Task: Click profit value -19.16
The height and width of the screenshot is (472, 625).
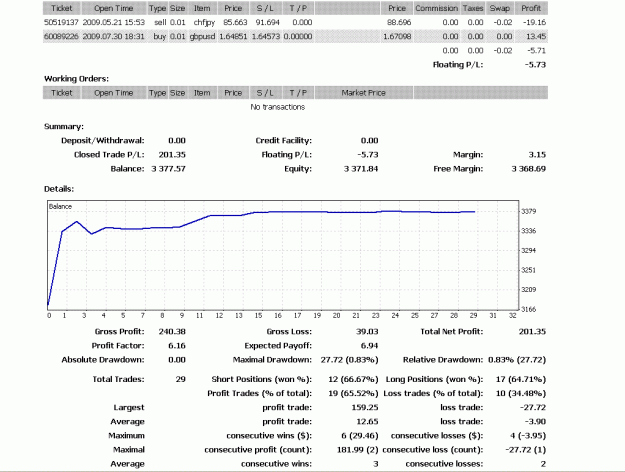Action: (x=535, y=22)
